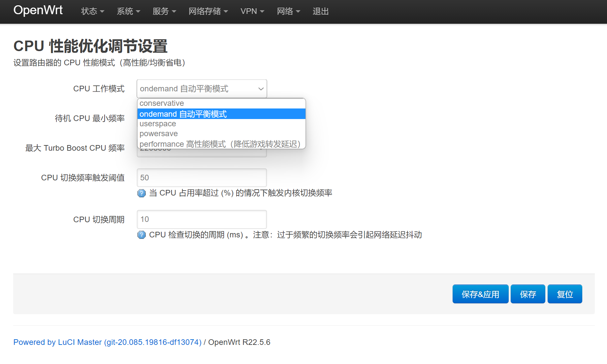Click the help icon under CPU 切换周期
This screenshot has width=607, height=364.
(142, 235)
